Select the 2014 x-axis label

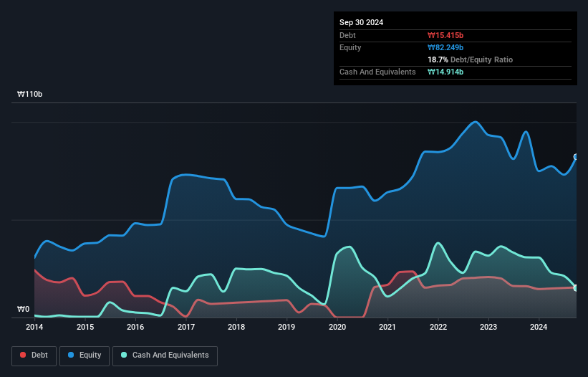click(34, 327)
